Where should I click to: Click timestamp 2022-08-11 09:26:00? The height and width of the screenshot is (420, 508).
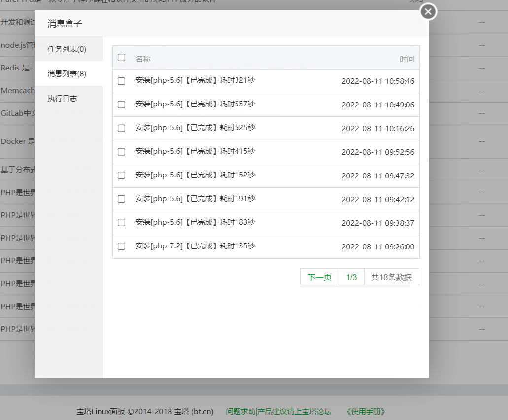378,246
